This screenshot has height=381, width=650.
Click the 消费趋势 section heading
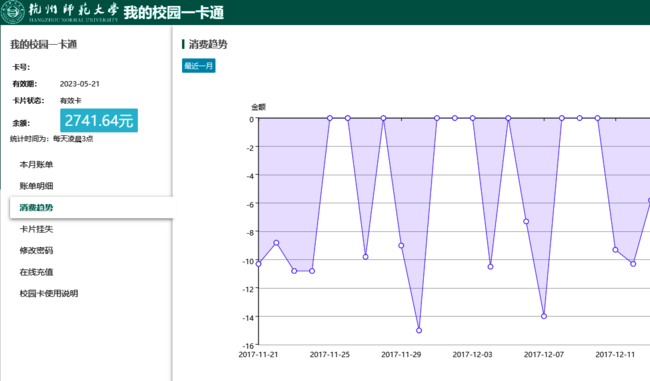[x=208, y=44]
